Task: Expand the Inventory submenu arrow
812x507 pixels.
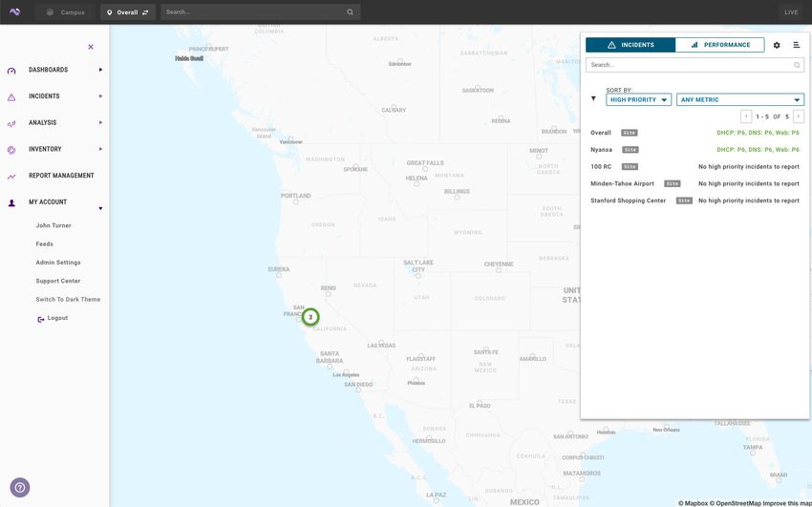Action: [100, 149]
